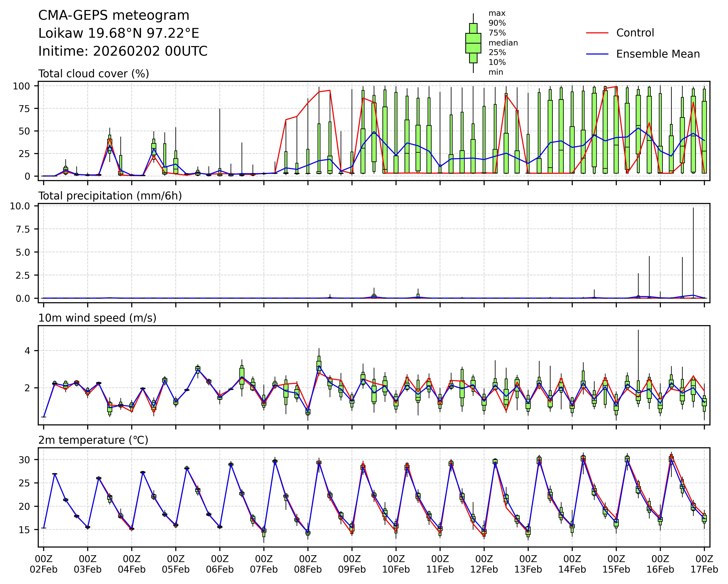This screenshot has height=584, width=728.
Task: Click the 'Initime: 20260202 00UTC' text
Action: tap(123, 51)
